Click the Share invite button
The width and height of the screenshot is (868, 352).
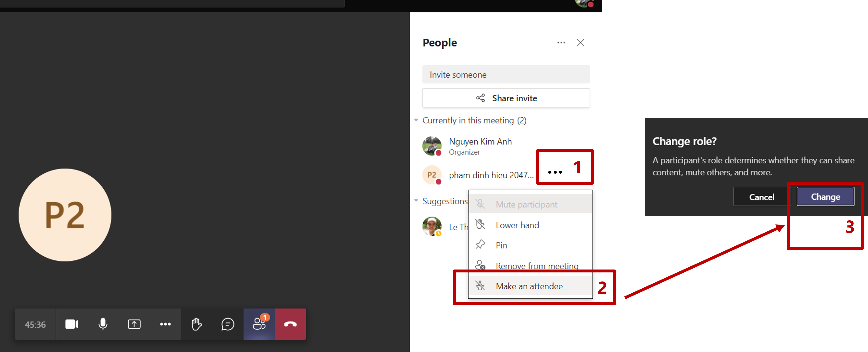tap(506, 98)
